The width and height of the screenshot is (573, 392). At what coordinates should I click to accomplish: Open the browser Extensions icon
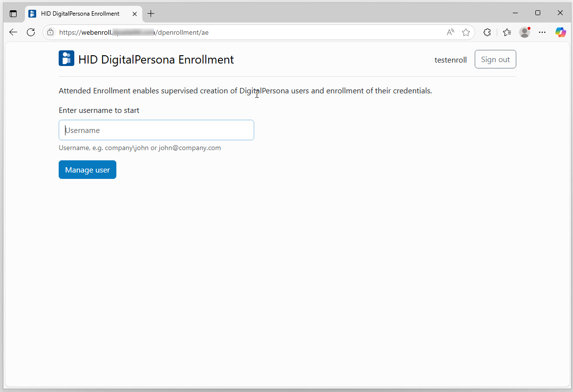pyautogui.click(x=487, y=32)
